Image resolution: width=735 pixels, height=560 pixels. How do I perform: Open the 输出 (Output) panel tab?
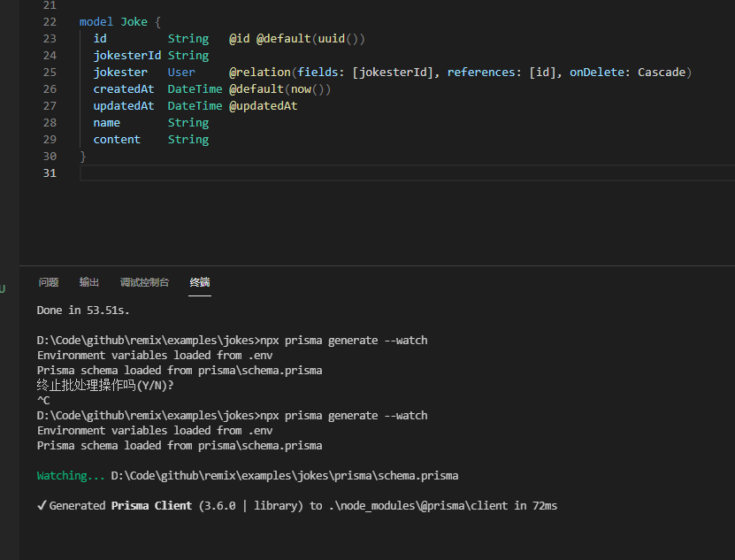88,282
